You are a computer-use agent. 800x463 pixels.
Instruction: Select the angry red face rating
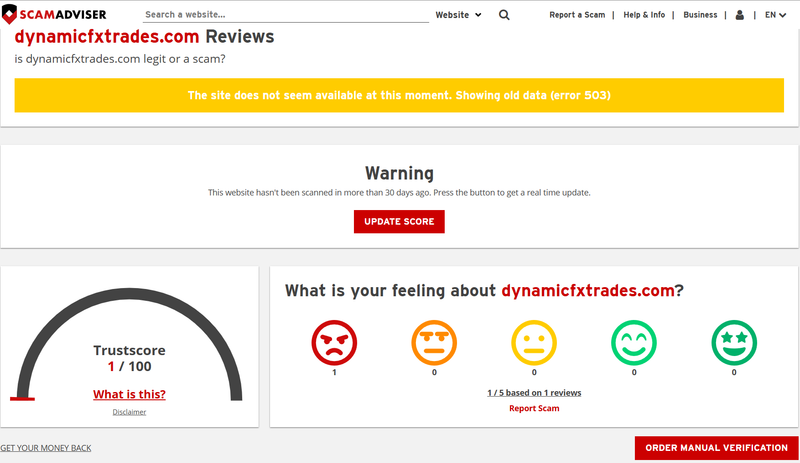334,343
